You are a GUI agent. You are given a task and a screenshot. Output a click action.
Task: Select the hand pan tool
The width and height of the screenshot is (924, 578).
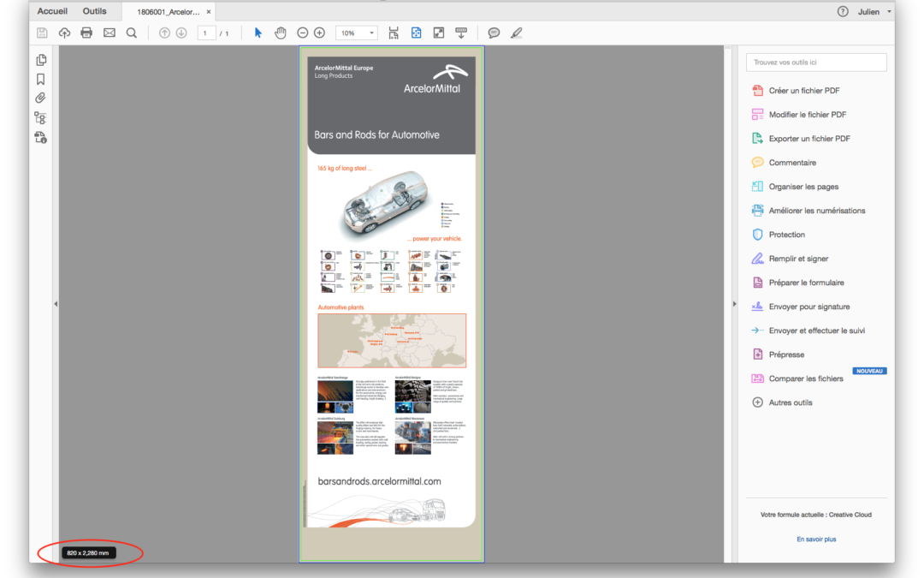(281, 33)
